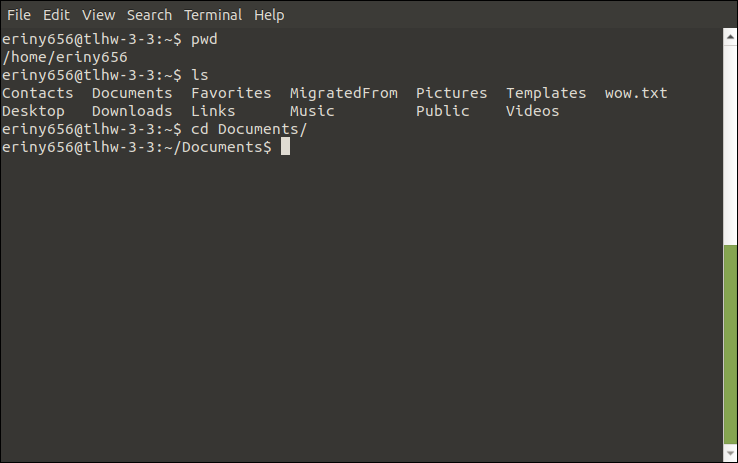Open the Terminal menu
Viewport: 738px width, 463px height.
click(x=213, y=15)
